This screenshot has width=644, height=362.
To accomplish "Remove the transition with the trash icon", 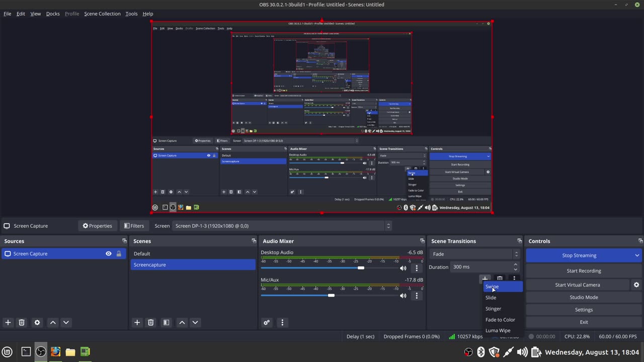I will tap(500, 278).
